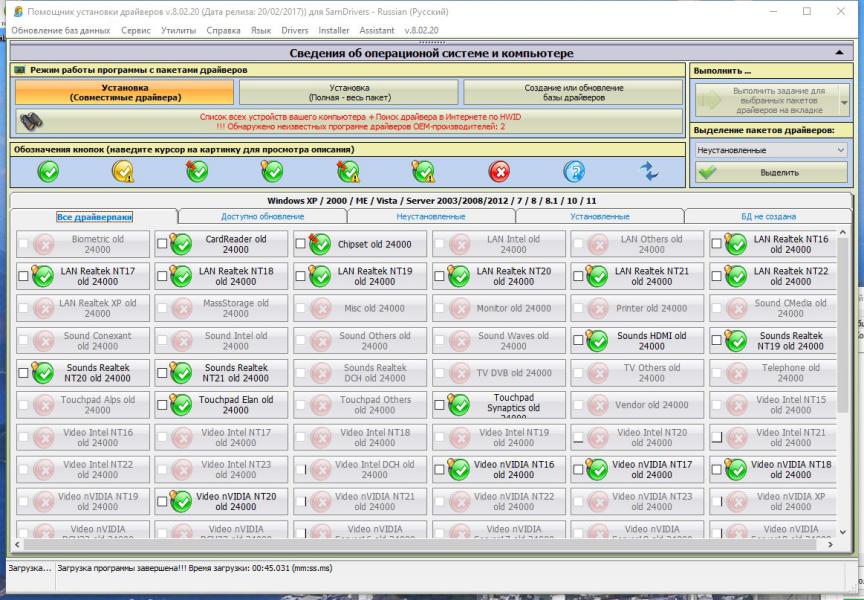Select Установка (Полная - весь пакет) mode
Screen dimensions: 864x600
tap(349, 93)
